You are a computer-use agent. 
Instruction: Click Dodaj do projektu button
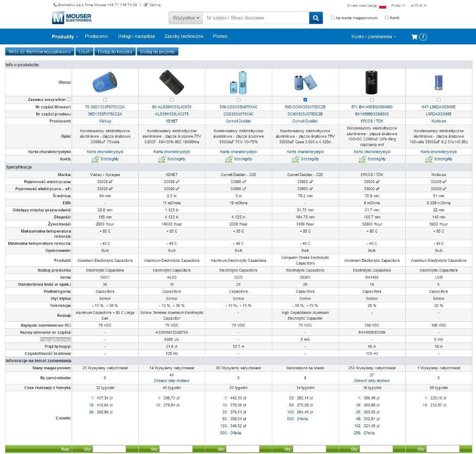click(157, 52)
